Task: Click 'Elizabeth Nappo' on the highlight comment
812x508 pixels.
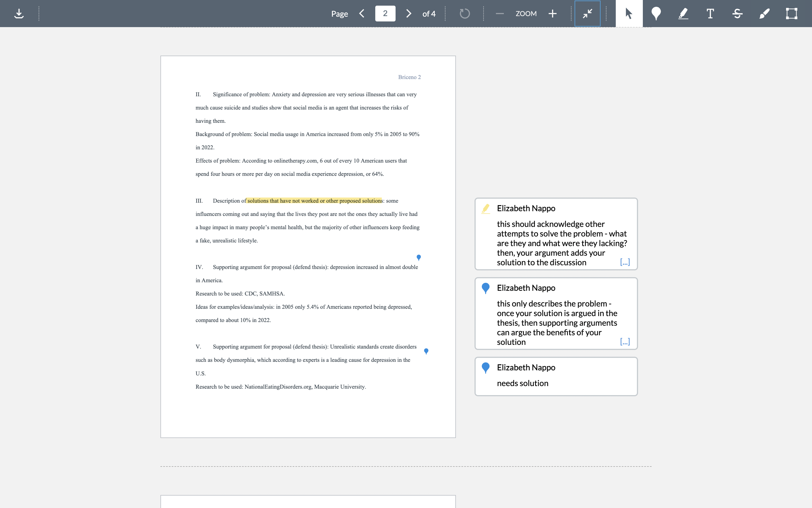Action: pyautogui.click(x=526, y=208)
